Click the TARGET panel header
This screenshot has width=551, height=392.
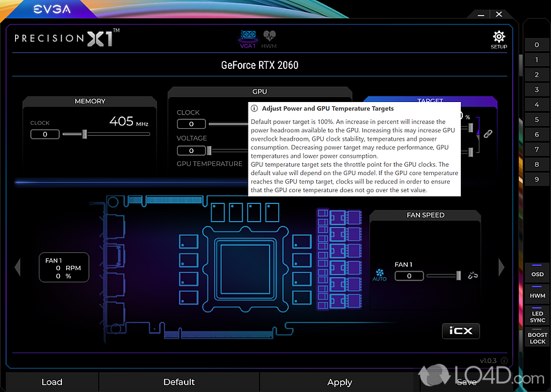(x=430, y=101)
